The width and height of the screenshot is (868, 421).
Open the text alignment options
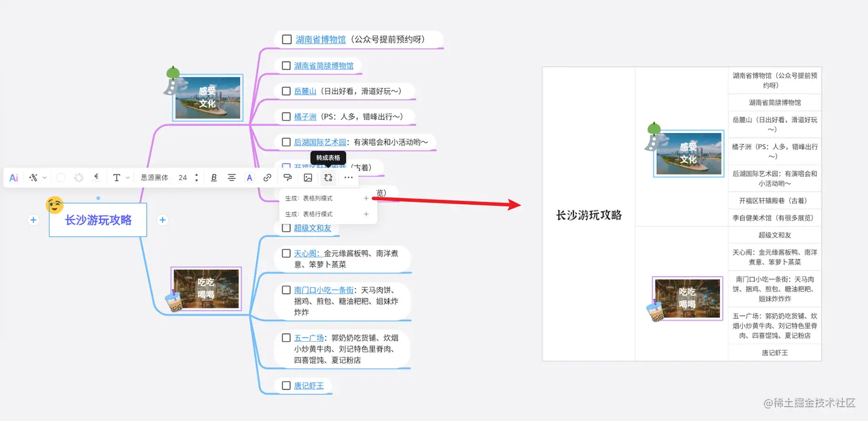[232, 178]
